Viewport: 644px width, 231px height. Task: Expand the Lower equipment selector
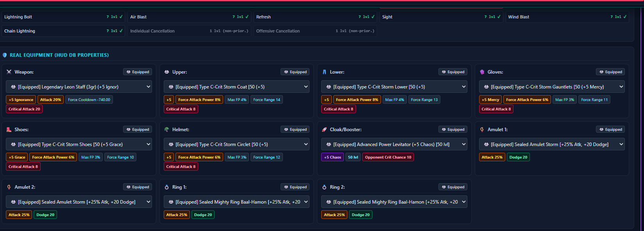point(394,87)
